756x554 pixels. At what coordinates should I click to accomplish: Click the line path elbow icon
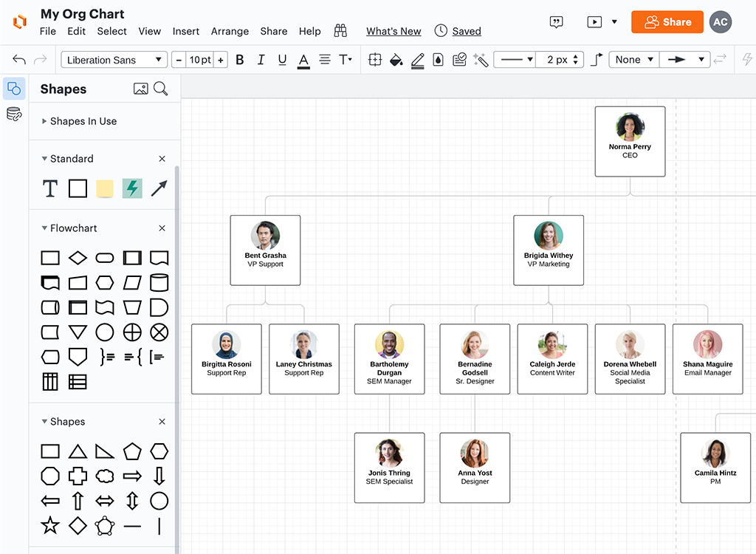[597, 60]
